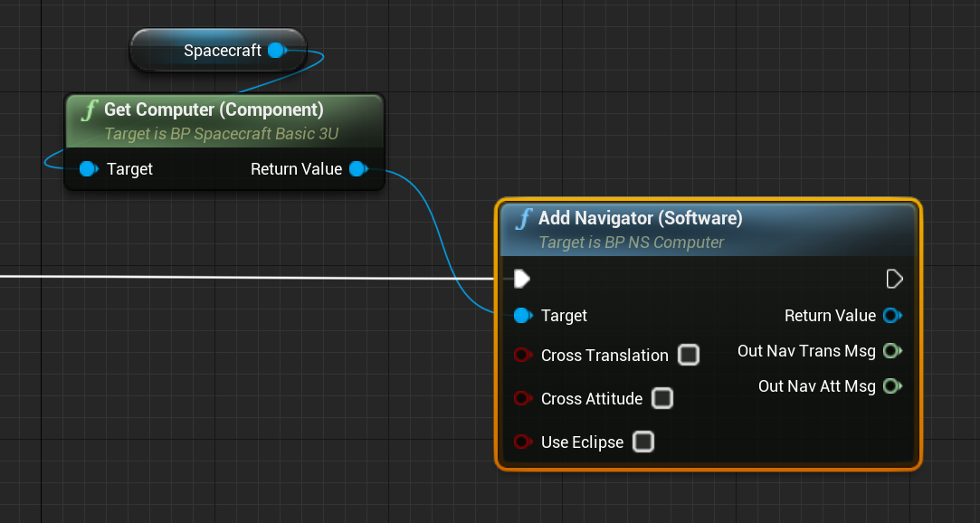
Task: Click the Out Nav Trans Msg output pin
Action: tap(891, 351)
